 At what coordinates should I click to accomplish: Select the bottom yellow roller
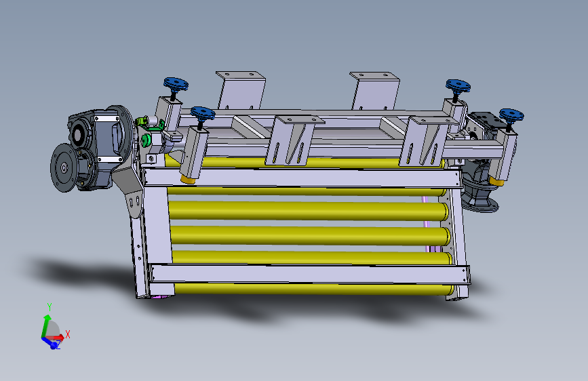(x=313, y=289)
